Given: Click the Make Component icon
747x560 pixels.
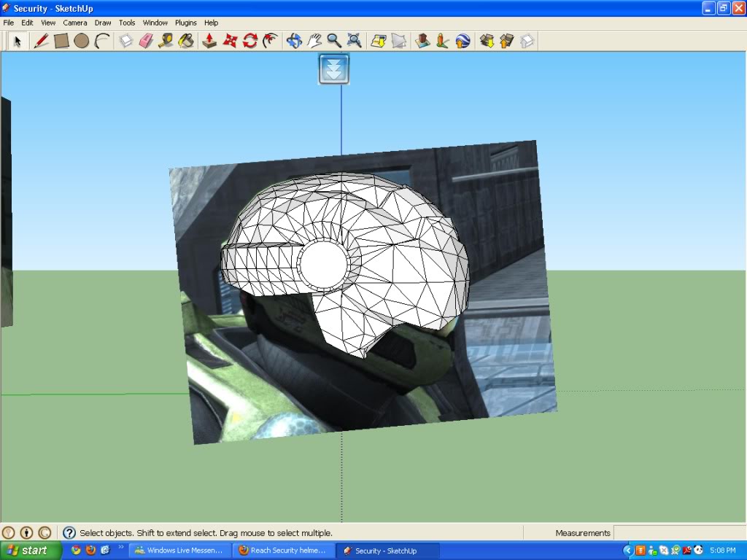Looking at the screenshot, I should coord(125,42).
